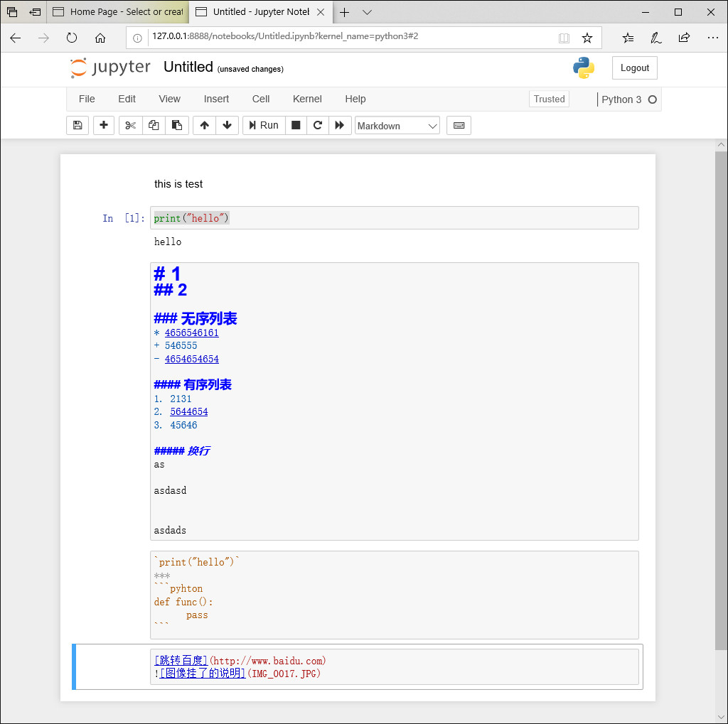Screen dimensions: 728x724
Task: Click the Python 3 kernel indicator
Action: click(621, 99)
